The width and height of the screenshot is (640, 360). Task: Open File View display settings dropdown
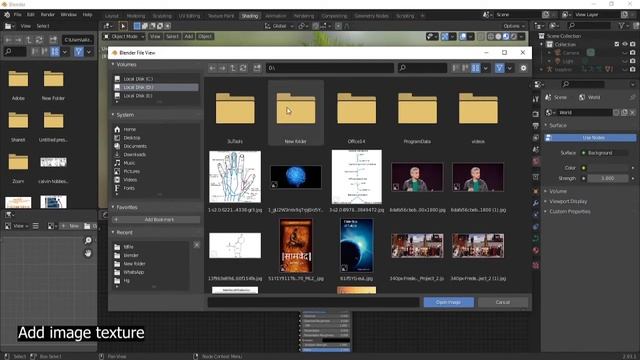[485, 68]
